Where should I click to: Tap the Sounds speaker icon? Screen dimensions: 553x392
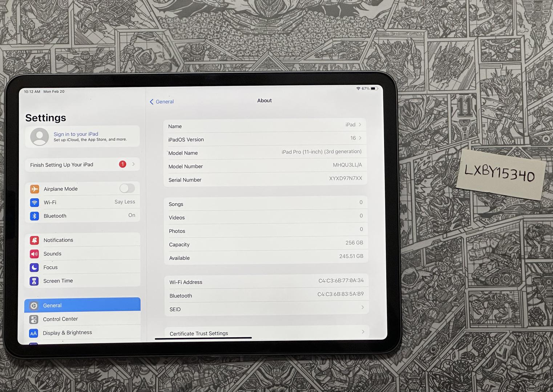[x=35, y=254]
